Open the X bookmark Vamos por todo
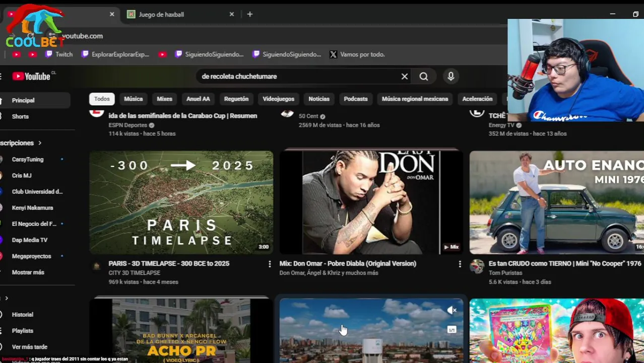Image resolution: width=644 pixels, height=363 pixels. 357,54
